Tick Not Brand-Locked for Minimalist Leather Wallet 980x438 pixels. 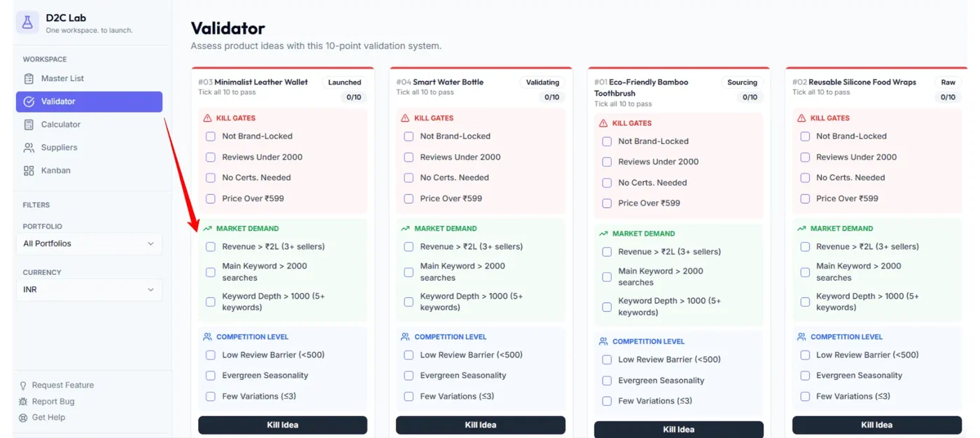coord(211,136)
